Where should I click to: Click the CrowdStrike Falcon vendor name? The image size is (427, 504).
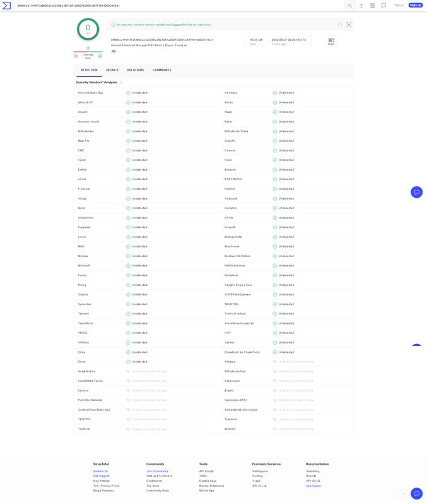[x=90, y=381]
